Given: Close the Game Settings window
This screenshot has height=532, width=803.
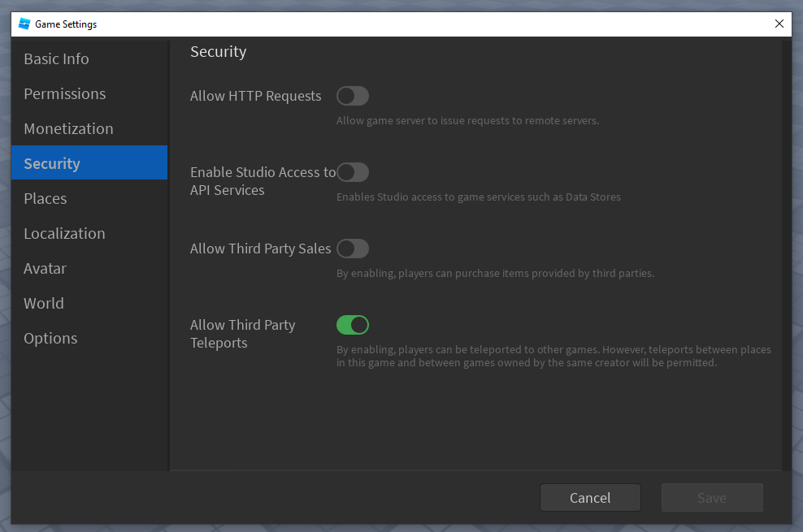Looking at the screenshot, I should pos(779,24).
